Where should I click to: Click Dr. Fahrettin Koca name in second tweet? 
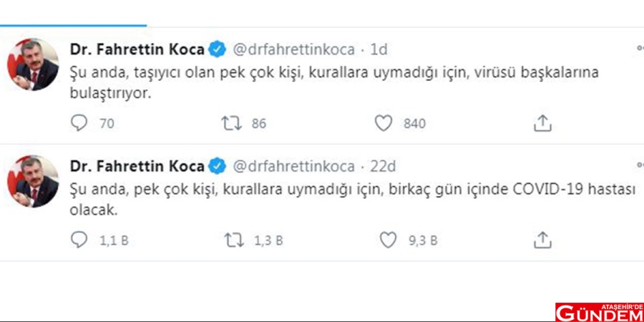(137, 167)
